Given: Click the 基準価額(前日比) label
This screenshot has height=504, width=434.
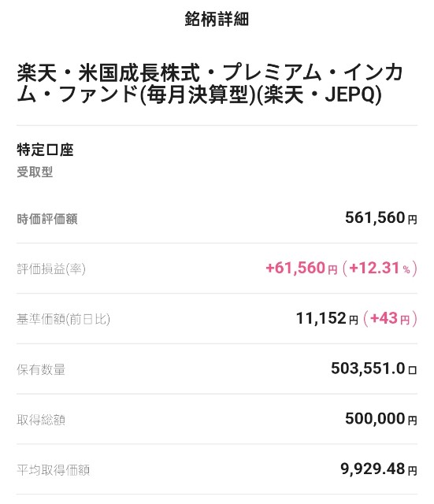Looking at the screenshot, I should [63, 319].
